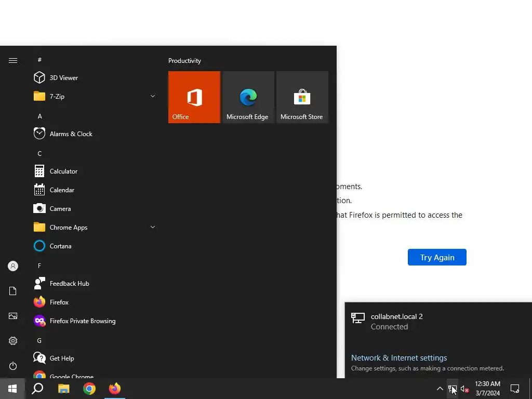Click the network tray icon
The image size is (532, 399).
453,389
